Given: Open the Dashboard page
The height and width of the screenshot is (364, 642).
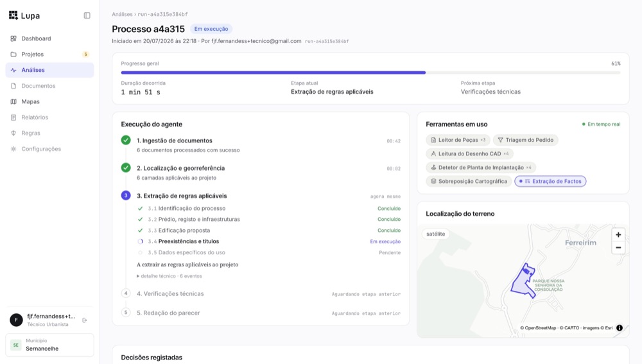Looking at the screenshot, I should pos(49,39).
